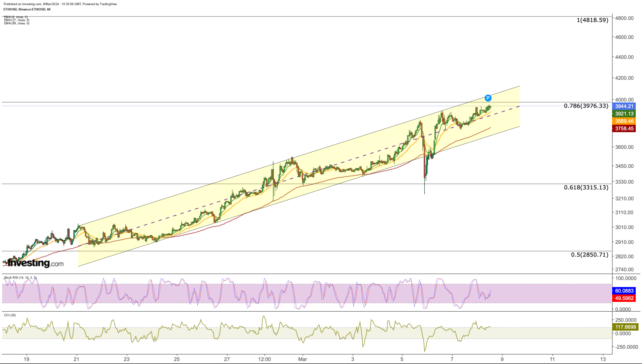Click the date label 19 on time axis
The image size is (642, 364).
(x=26, y=359)
